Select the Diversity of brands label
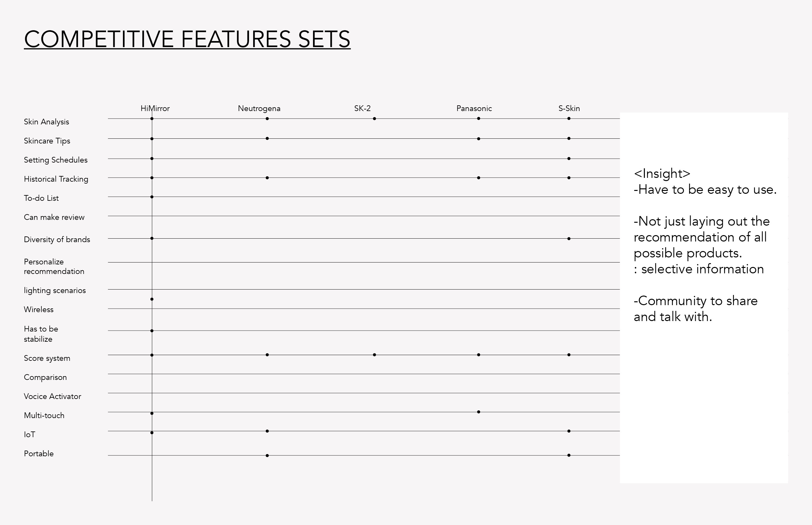Image resolution: width=812 pixels, height=525 pixels. pyautogui.click(x=57, y=239)
